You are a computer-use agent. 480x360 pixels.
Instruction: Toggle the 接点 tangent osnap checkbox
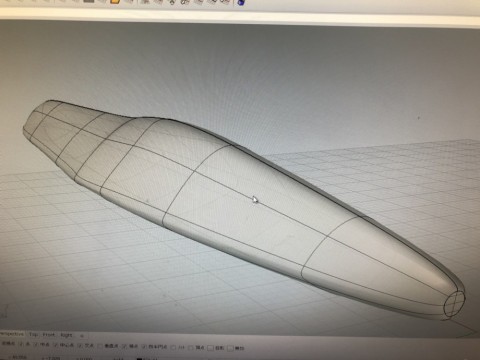pyautogui.click(x=124, y=347)
